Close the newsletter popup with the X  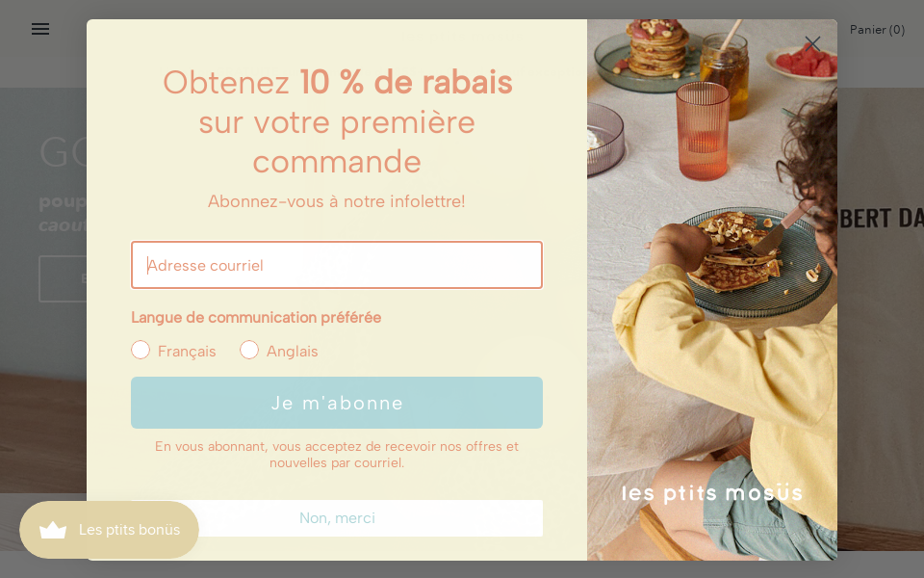812,43
